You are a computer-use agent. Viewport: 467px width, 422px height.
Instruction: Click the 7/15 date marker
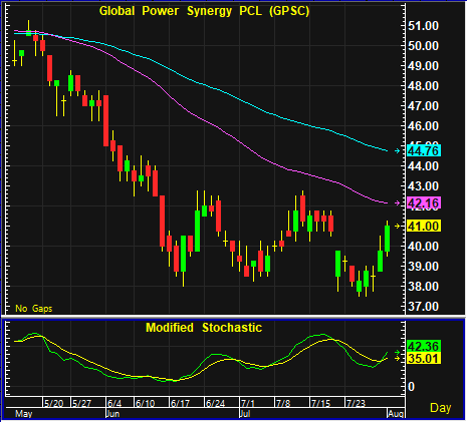pyautogui.click(x=320, y=403)
